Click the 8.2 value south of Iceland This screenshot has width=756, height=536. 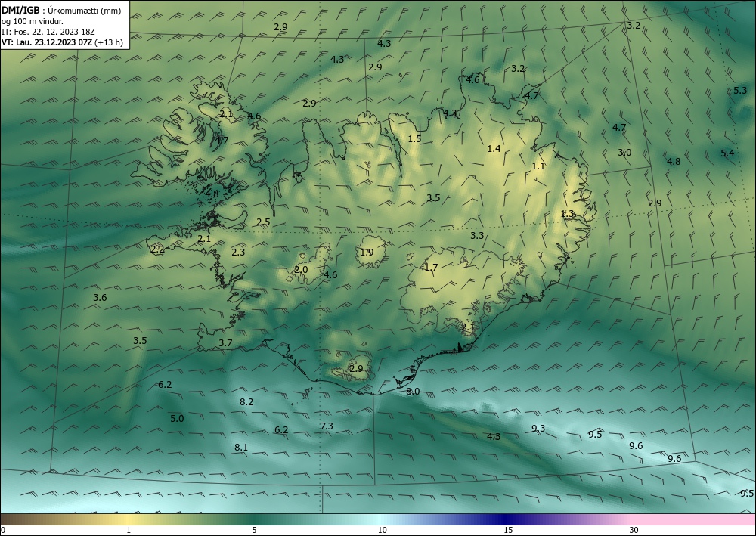(246, 401)
